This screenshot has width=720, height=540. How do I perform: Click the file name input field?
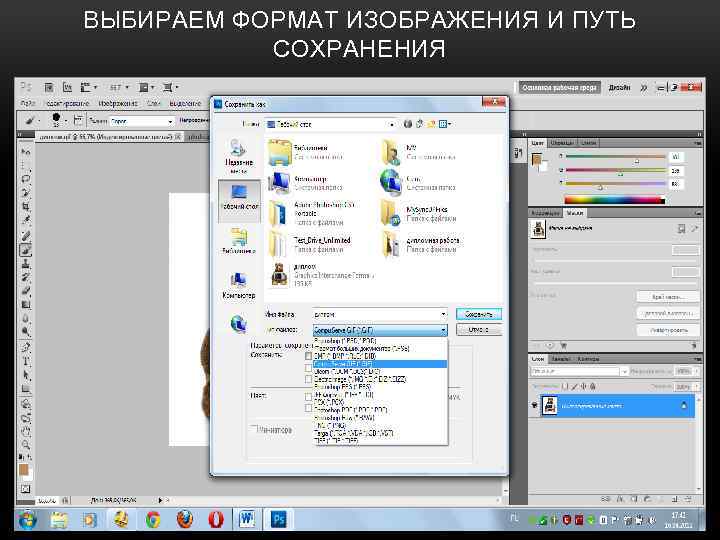point(380,315)
